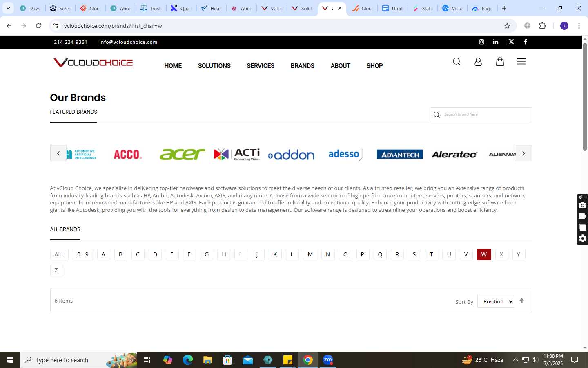
Task: Open the Instagram social link
Action: [x=481, y=42]
